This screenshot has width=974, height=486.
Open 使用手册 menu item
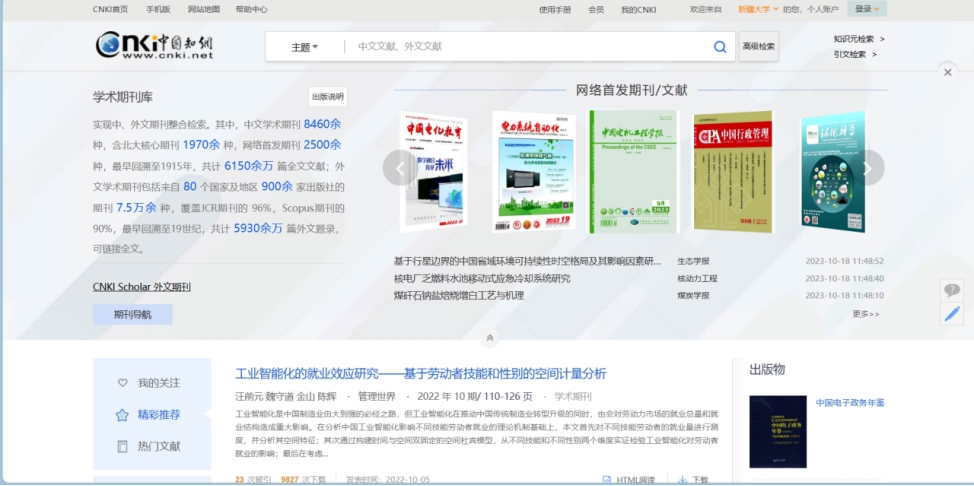tap(555, 9)
